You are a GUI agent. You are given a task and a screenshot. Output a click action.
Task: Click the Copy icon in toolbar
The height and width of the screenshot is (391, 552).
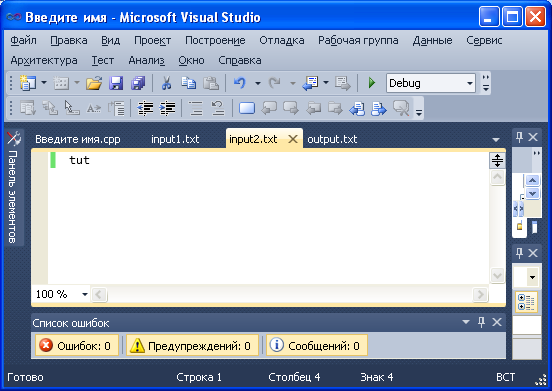point(189,83)
